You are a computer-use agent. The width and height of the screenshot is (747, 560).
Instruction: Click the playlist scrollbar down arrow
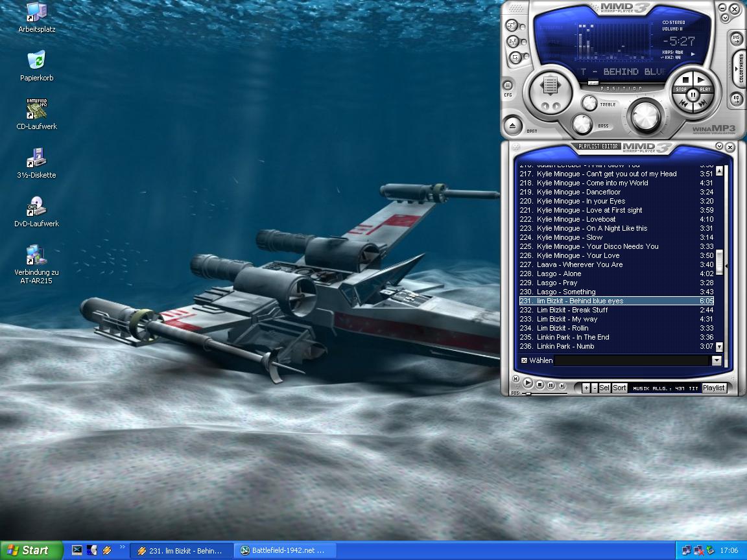(719, 347)
